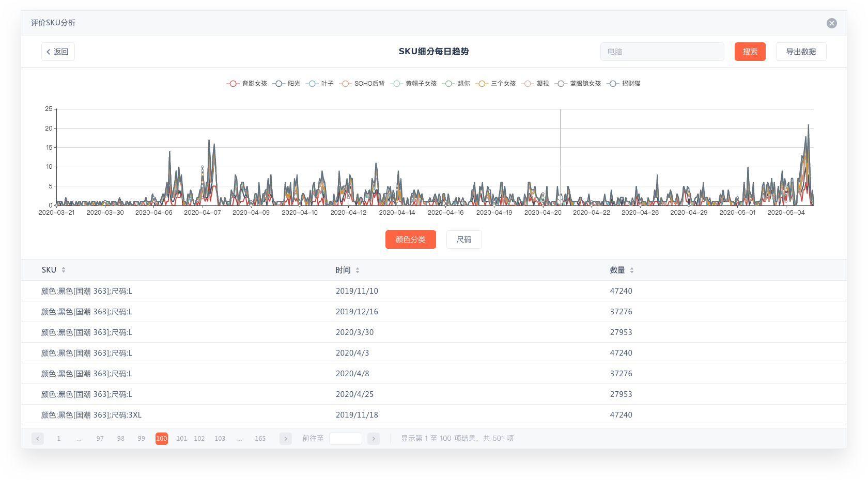Select the 2019/11/10 date cell
The image size is (868, 480).
point(357,291)
